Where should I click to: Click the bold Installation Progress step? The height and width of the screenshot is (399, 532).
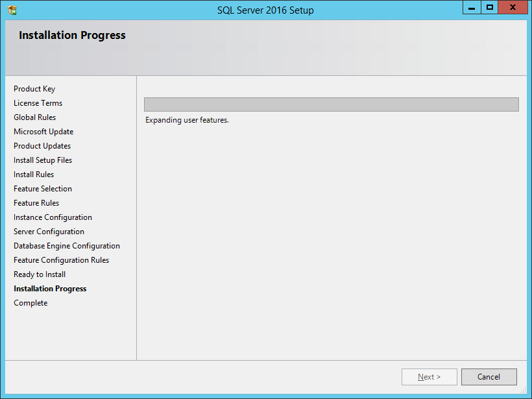(x=50, y=289)
